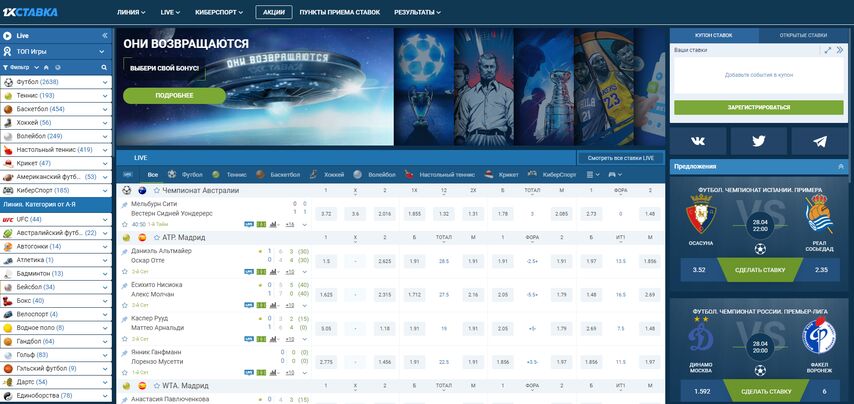The image size is (854, 404).
Task: Go to АКЦИИ page
Action: click(x=273, y=12)
